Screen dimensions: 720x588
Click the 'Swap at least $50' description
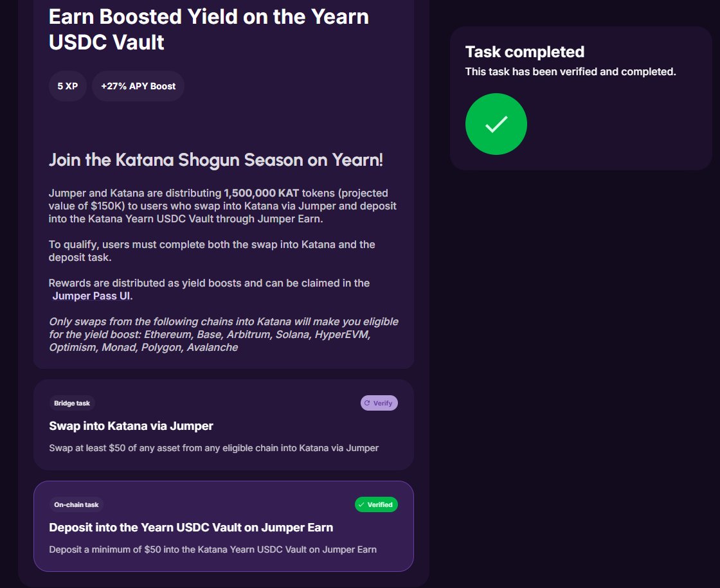(x=213, y=448)
